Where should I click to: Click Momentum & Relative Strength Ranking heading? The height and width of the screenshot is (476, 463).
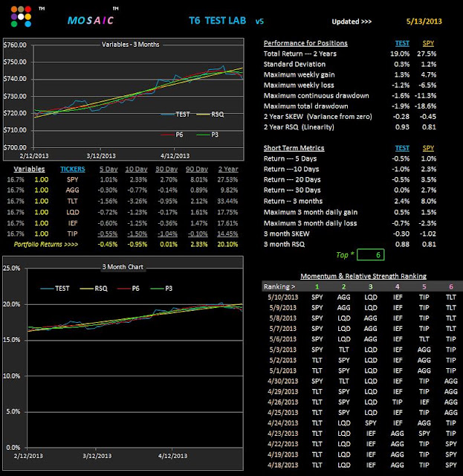[363, 276]
